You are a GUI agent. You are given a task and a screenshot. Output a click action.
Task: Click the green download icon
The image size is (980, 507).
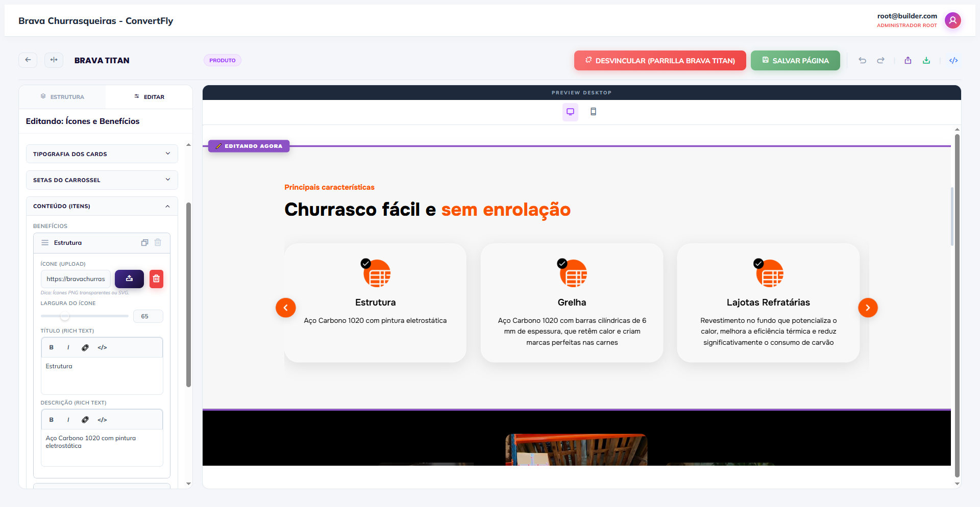(927, 60)
